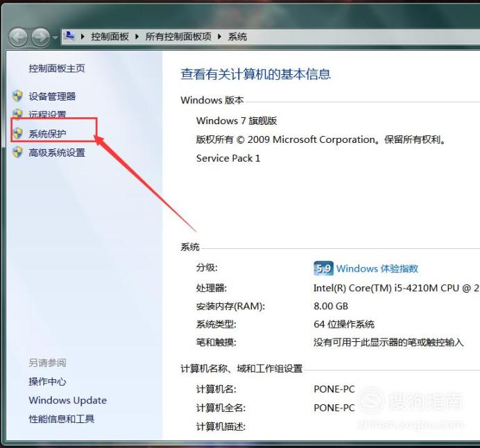
Task: Click shield icon beside 高级系统设置
Action: click(17, 152)
